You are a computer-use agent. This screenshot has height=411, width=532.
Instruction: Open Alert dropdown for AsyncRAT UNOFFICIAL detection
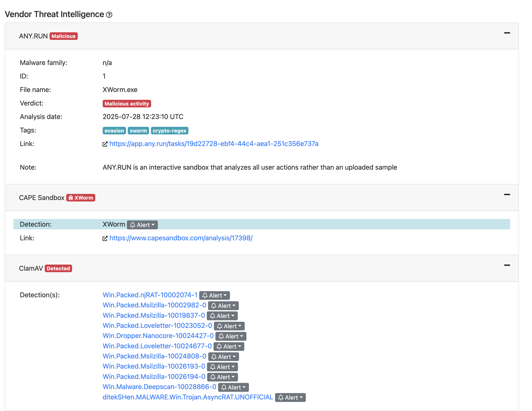click(290, 397)
